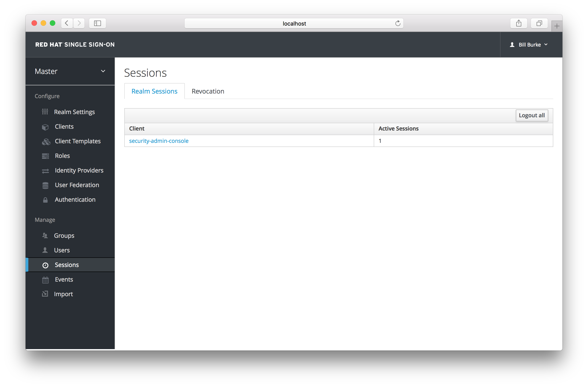Image resolution: width=588 pixels, height=387 pixels.
Task: Click the Logout all button
Action: click(x=532, y=115)
